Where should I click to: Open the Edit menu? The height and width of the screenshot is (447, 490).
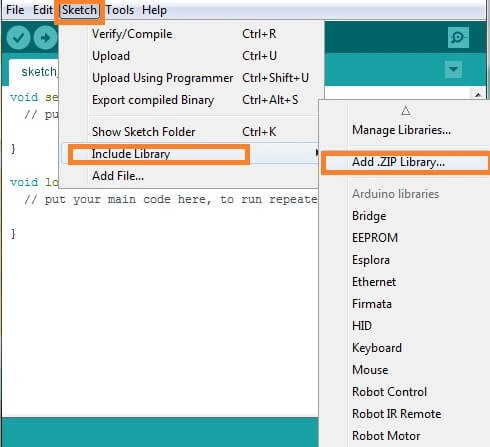(x=43, y=10)
